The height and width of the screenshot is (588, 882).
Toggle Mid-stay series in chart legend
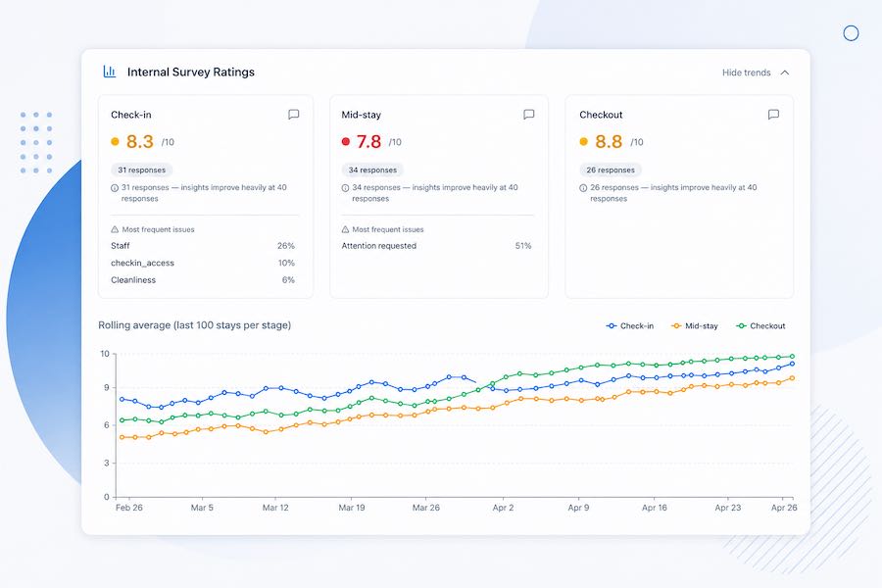point(695,325)
